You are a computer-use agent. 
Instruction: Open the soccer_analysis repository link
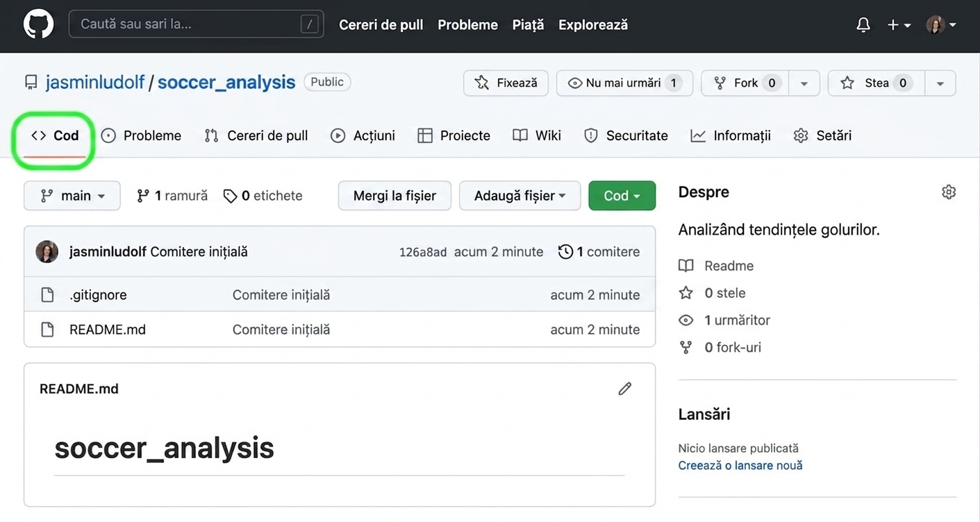(x=226, y=82)
